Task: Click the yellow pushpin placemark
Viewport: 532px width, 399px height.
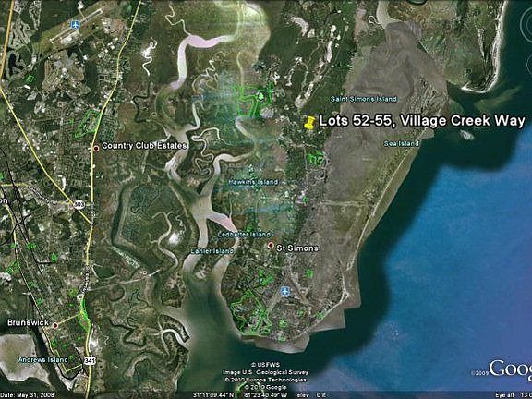Action: (x=309, y=123)
